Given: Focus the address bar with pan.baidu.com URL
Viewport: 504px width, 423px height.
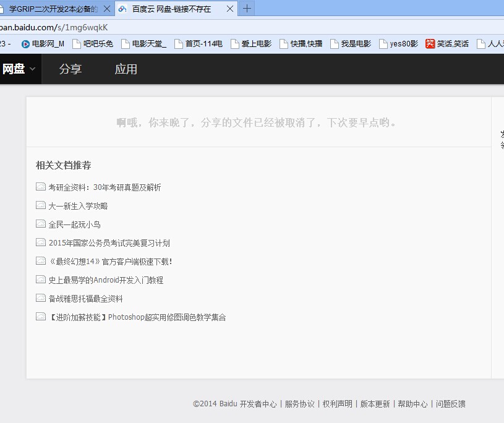Looking at the screenshot, I should point(252,27).
